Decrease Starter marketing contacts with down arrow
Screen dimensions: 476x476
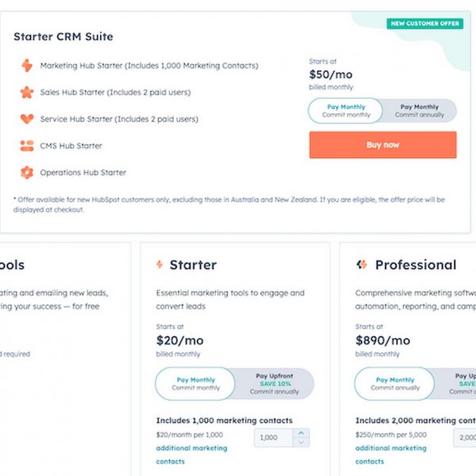tap(301, 443)
